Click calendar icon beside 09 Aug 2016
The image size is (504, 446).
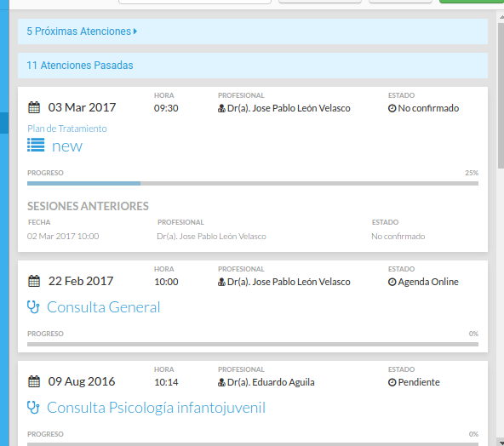click(34, 381)
